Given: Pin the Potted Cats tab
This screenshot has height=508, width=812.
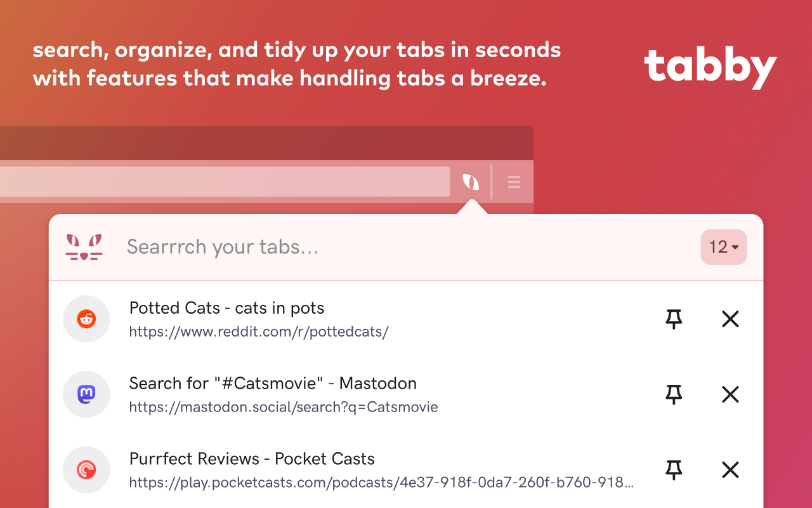Looking at the screenshot, I should pyautogui.click(x=674, y=319).
